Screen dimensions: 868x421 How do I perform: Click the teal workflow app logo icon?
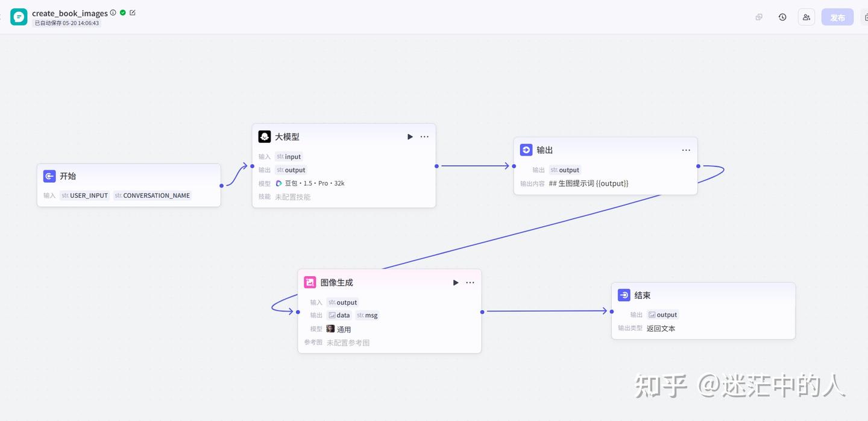19,17
